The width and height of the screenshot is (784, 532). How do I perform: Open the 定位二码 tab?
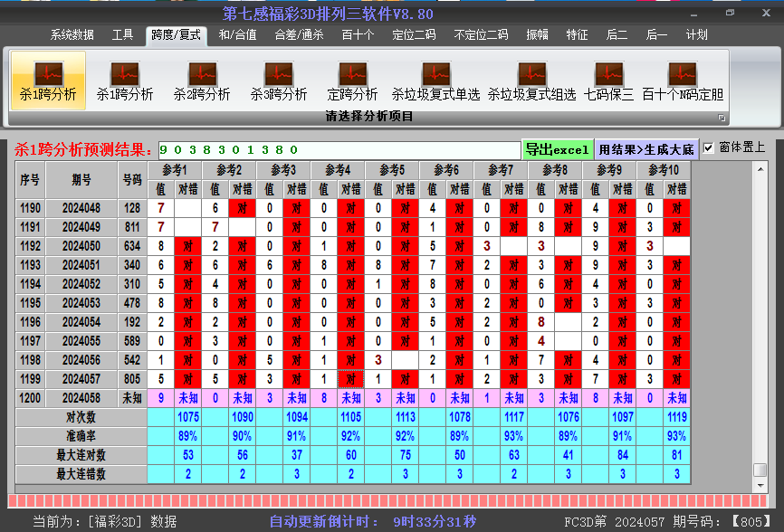(414, 35)
